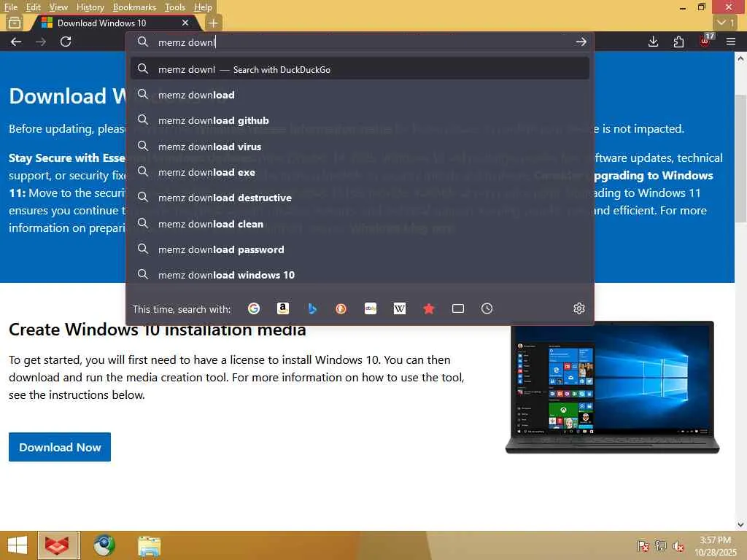Viewport: 747px width, 560px height.
Task: Focus the address bar text field
Action: [362, 42]
